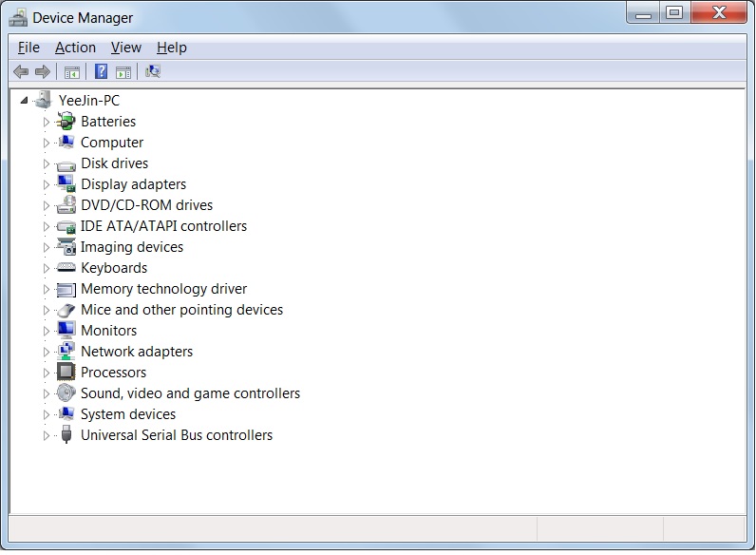Select the Network adapters label
This screenshot has width=756, height=555.
coord(137,352)
